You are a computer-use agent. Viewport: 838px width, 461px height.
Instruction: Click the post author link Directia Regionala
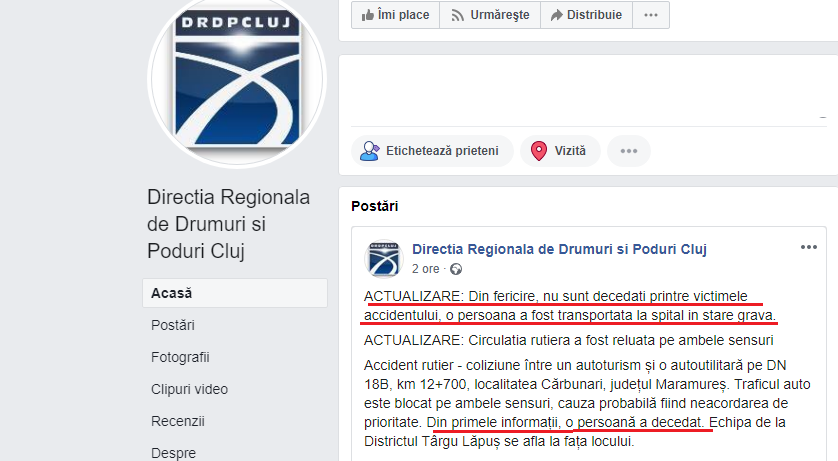pos(559,249)
